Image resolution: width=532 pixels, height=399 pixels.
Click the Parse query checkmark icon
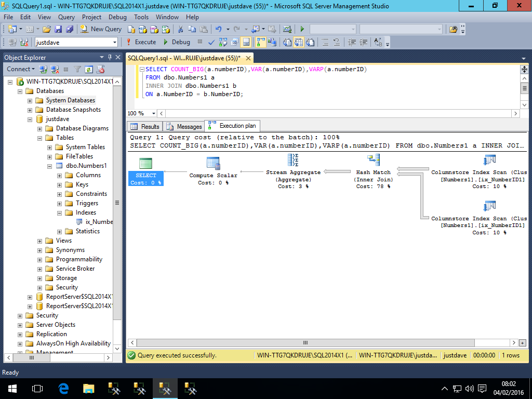tap(211, 42)
